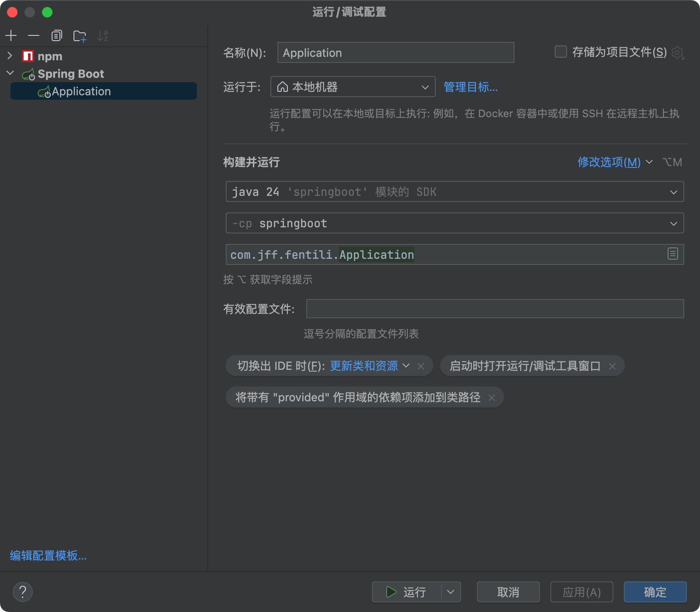Sort configurations alphabetically
Screen dimensions: 700x612
(x=102, y=35)
